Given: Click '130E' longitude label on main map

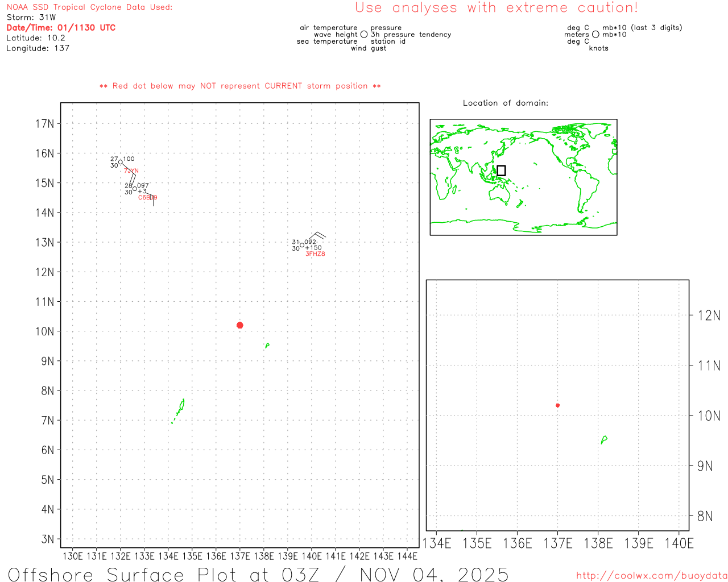Looking at the screenshot, I should click(72, 556).
